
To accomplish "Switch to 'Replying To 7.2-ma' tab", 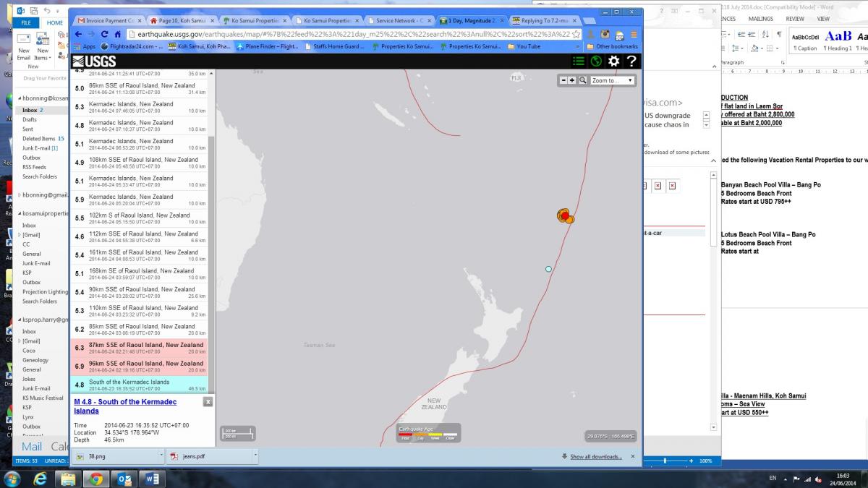I will pos(544,20).
